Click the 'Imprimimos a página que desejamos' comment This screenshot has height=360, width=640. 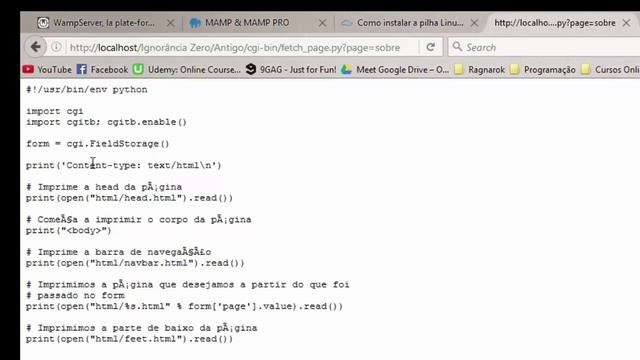coord(187,285)
